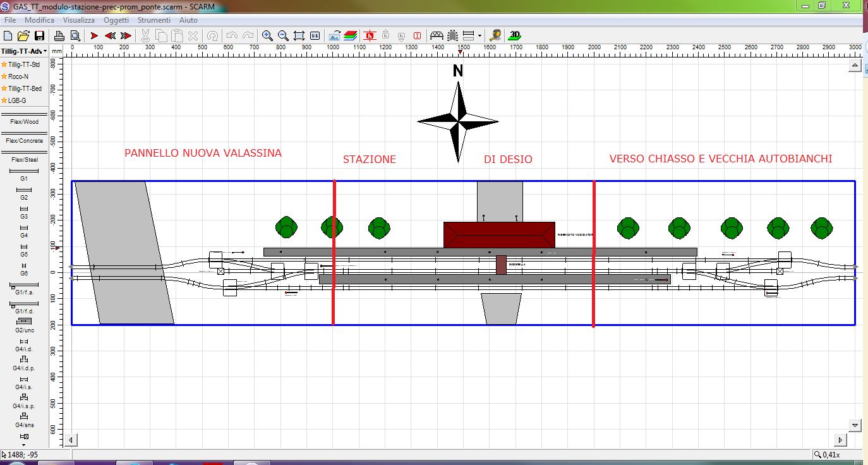The height and width of the screenshot is (465, 868).
Task: Click the vertical scrollbar up arrow
Action: [x=855, y=66]
